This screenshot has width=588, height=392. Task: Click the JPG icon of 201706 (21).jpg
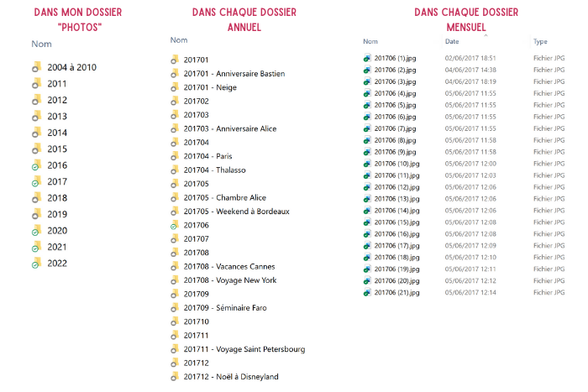pos(367,292)
